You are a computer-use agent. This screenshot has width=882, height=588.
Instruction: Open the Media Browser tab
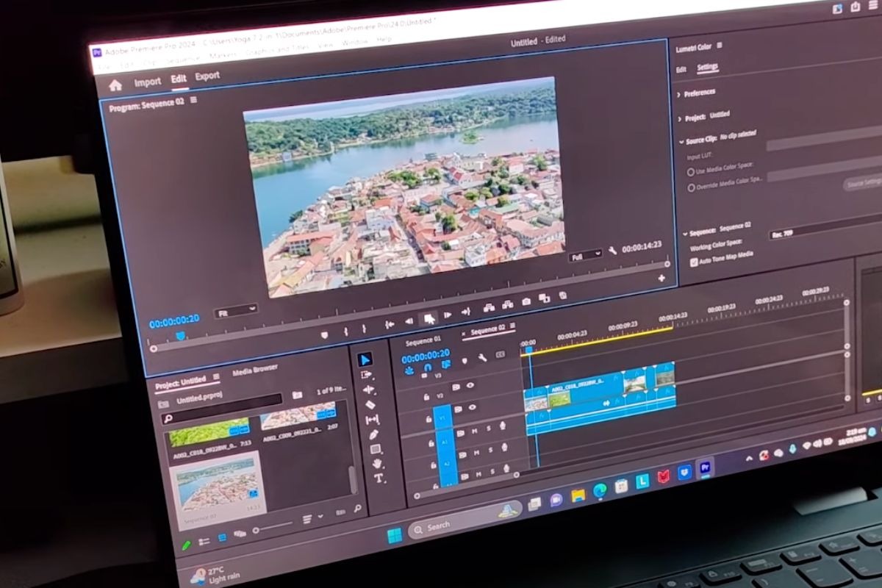pos(254,372)
